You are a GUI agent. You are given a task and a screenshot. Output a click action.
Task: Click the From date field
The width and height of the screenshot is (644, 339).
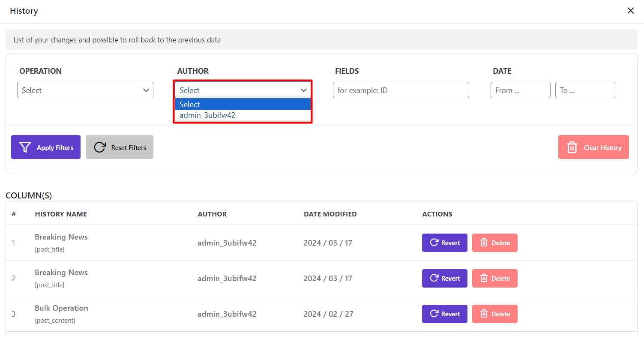pyautogui.click(x=520, y=90)
